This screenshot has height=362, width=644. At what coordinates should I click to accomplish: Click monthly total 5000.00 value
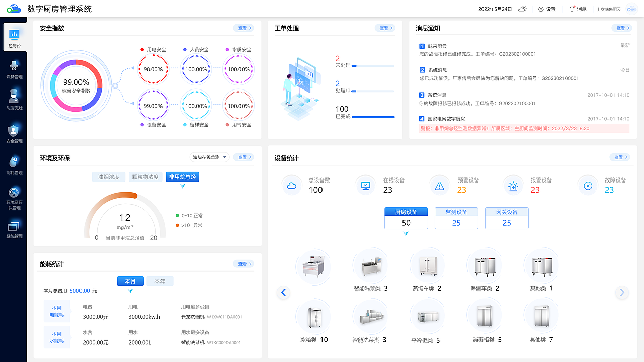point(80,291)
